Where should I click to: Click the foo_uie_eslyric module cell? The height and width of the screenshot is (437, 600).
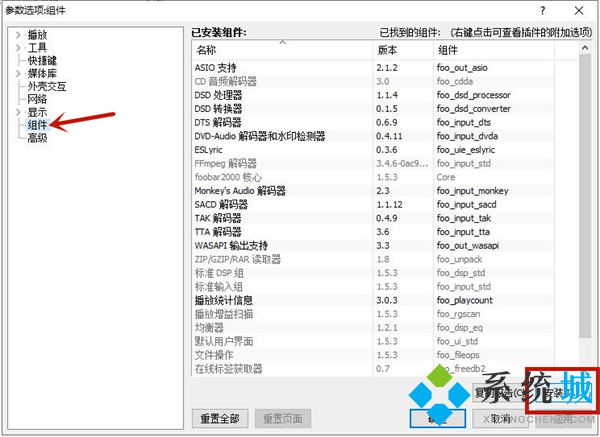coord(466,150)
